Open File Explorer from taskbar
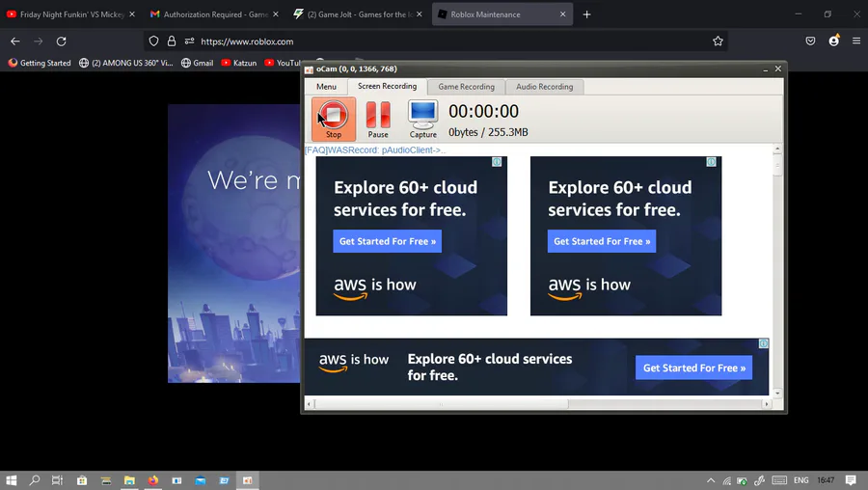This screenshot has width=868, height=490. (x=129, y=480)
